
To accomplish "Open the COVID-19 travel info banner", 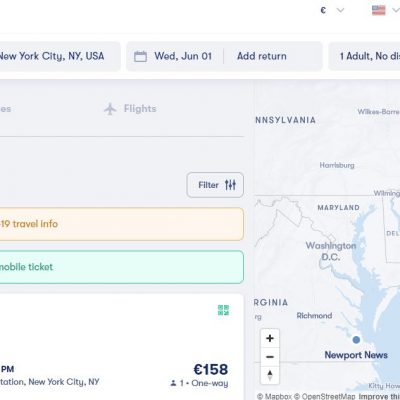I will [x=121, y=224].
